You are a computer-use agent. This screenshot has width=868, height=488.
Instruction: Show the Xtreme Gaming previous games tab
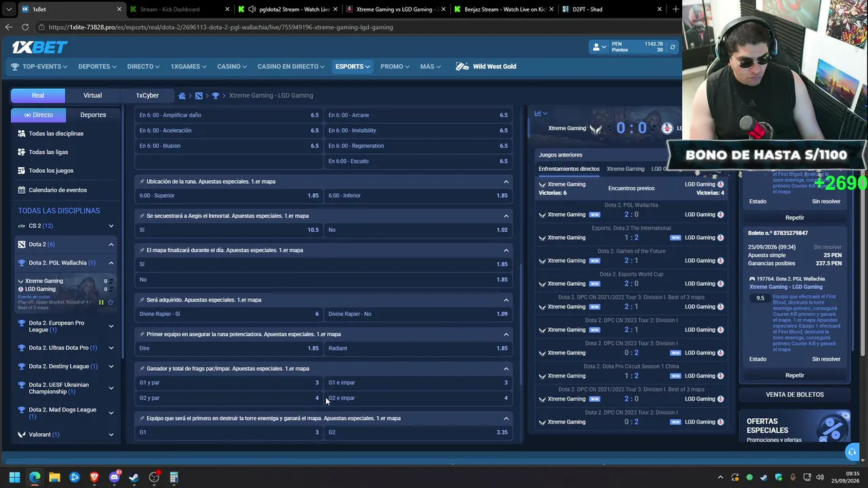[625, 169]
